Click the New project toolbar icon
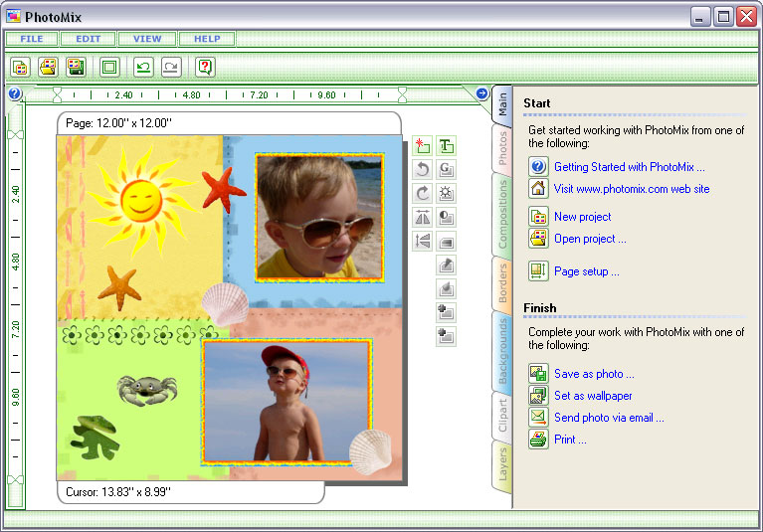Viewport: 763px width, 532px height. pos(20,68)
